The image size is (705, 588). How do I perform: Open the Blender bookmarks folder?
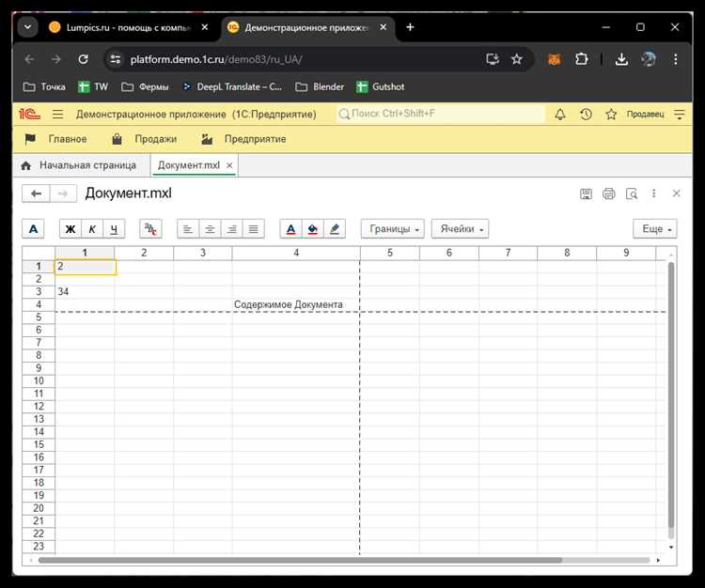coord(320,86)
